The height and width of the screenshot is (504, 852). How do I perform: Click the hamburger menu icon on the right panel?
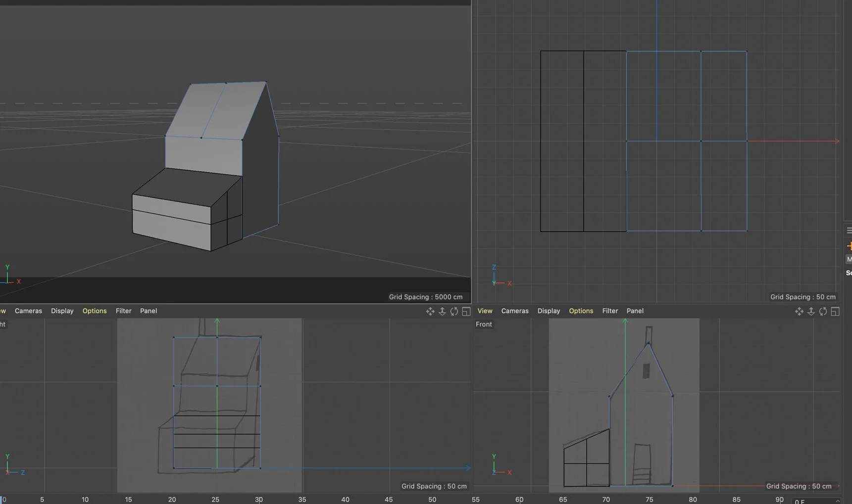(849, 230)
